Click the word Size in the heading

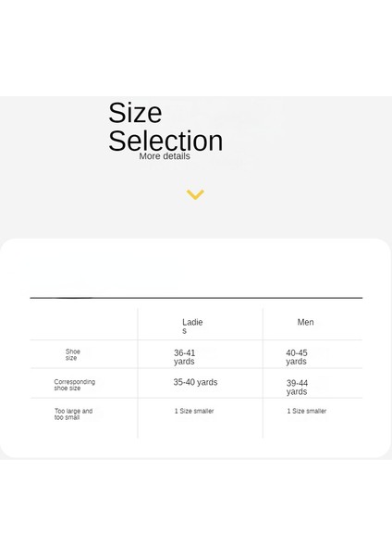click(x=135, y=113)
